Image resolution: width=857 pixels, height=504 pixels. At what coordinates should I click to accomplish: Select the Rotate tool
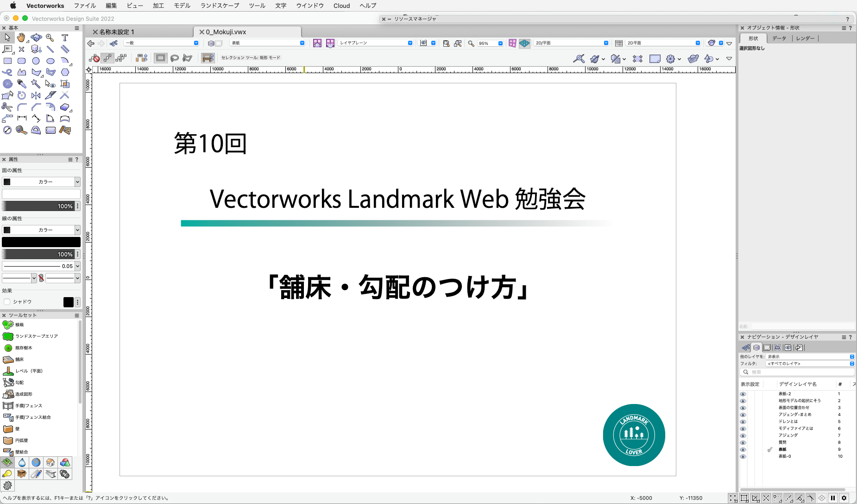coord(21,95)
